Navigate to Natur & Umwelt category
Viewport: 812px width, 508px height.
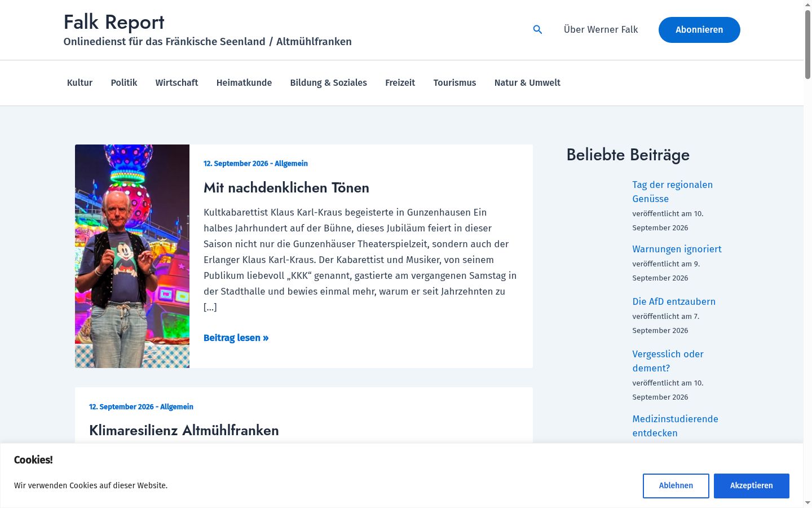[x=527, y=83]
